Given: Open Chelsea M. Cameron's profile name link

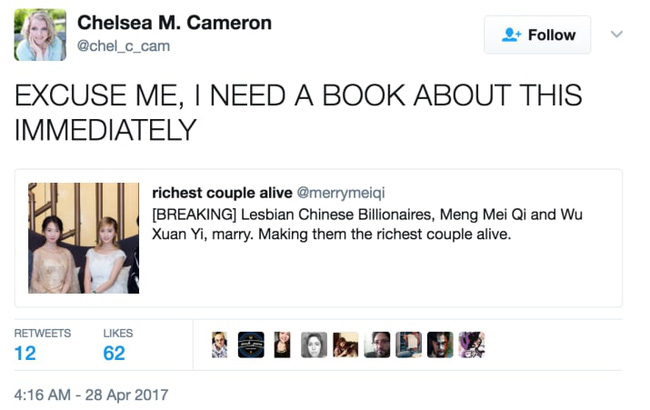Looking at the screenshot, I should point(174,22).
